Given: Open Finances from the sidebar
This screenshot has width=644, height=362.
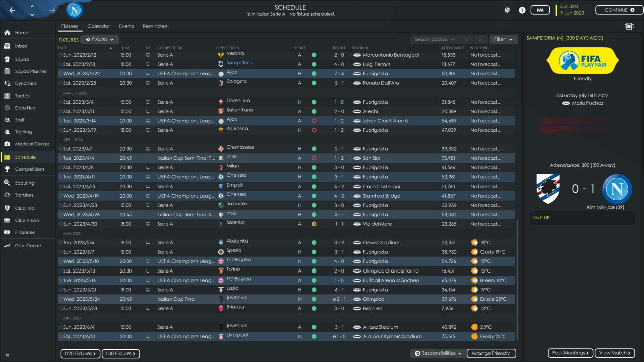Looking at the screenshot, I should (x=28, y=232).
